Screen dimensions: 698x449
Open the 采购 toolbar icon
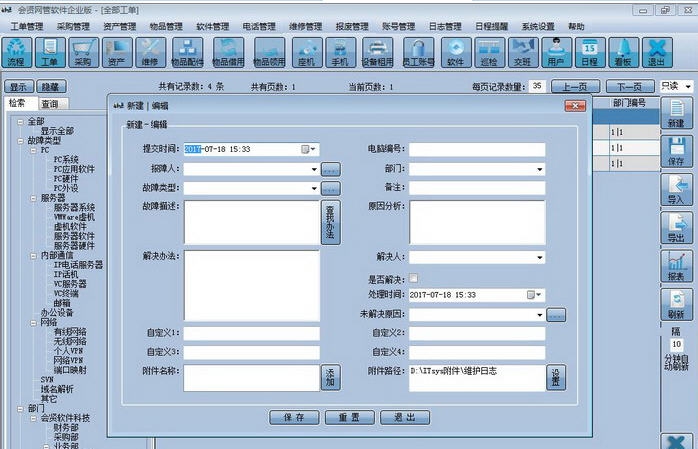coord(84,53)
